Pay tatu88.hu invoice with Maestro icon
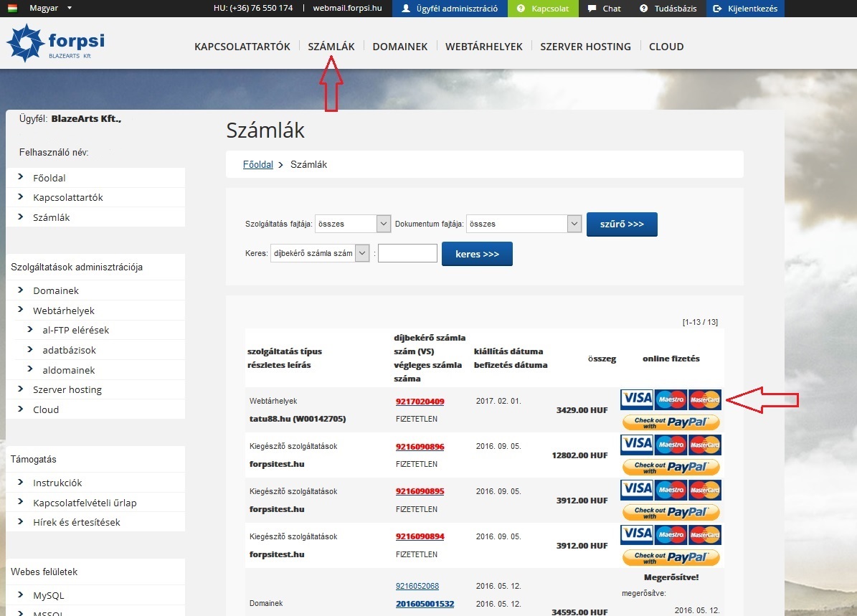This screenshot has width=857, height=616. [x=671, y=399]
